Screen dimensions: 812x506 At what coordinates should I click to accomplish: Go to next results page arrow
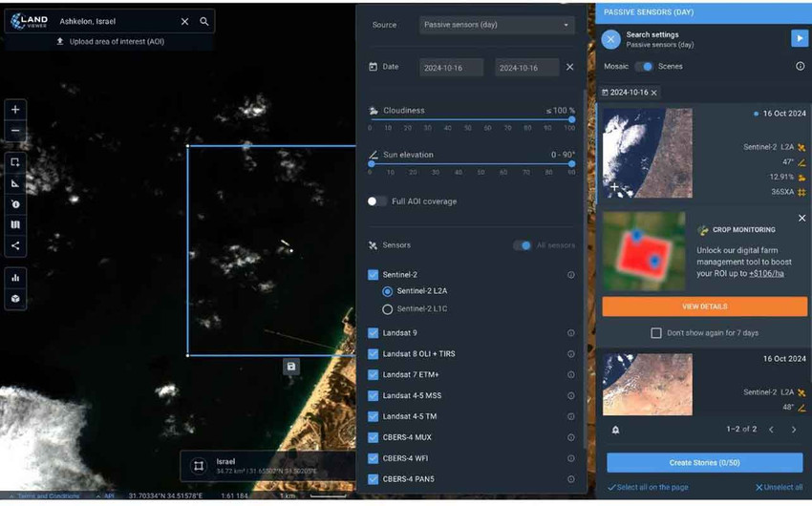793,430
